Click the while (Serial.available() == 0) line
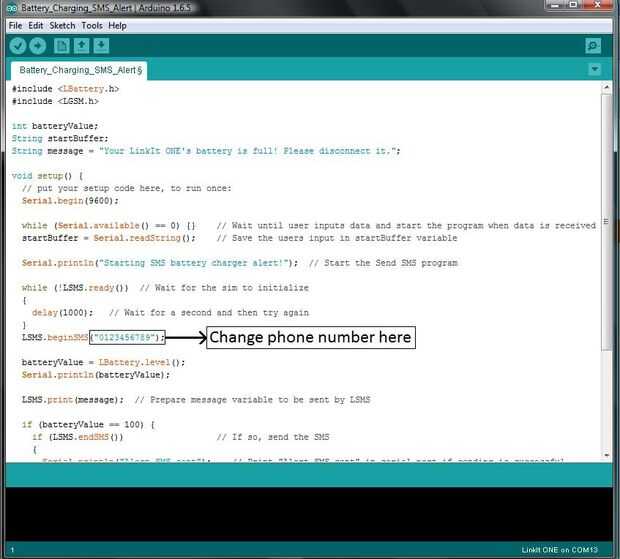 (108, 226)
